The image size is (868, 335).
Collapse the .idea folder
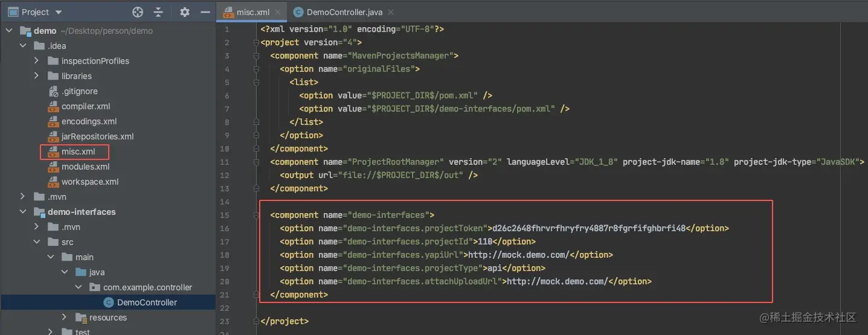23,46
